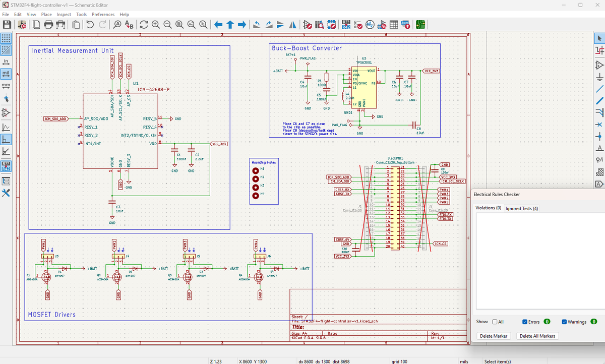Switch to Violations (0) tab
The width and height of the screenshot is (605, 364).
tap(489, 208)
